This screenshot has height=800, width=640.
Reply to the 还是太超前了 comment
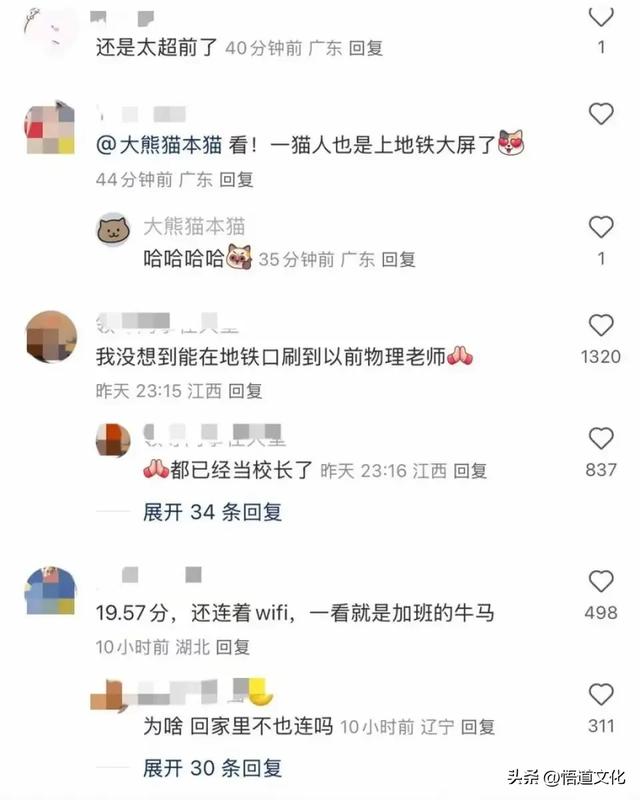point(366,48)
